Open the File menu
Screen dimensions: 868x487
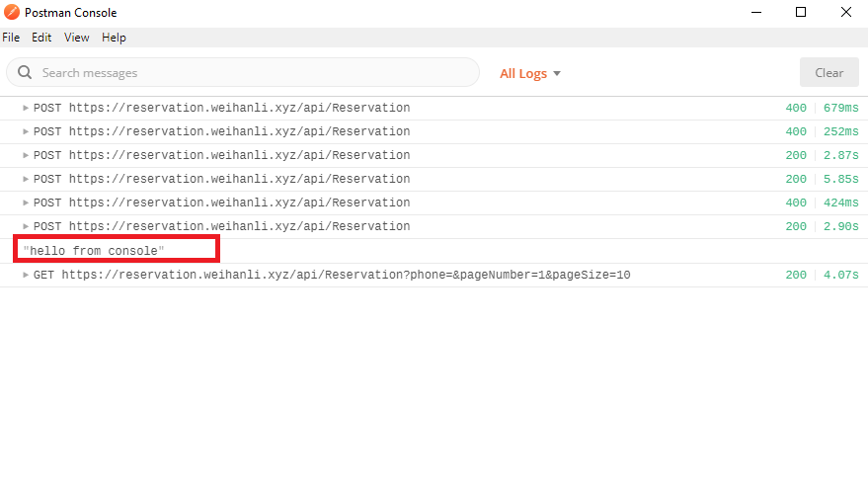(11, 38)
